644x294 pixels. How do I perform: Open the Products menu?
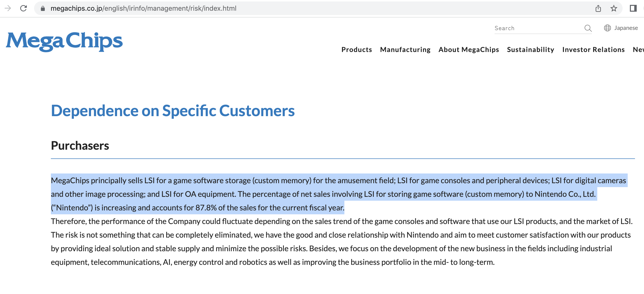click(x=357, y=50)
